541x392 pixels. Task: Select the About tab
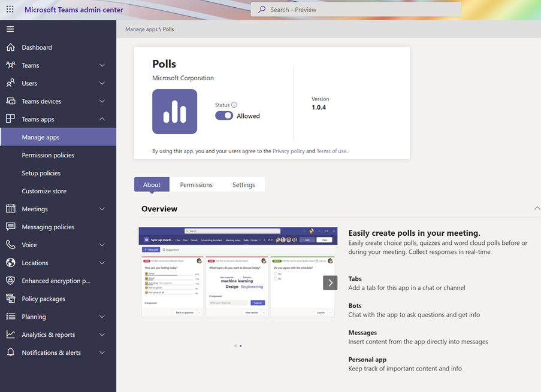pos(152,184)
